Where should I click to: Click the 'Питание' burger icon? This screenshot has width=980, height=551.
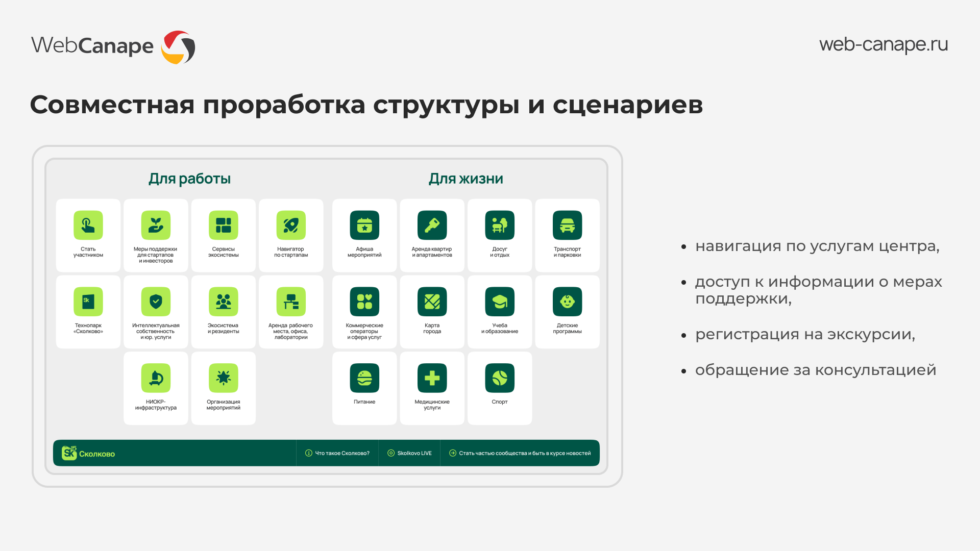click(364, 378)
